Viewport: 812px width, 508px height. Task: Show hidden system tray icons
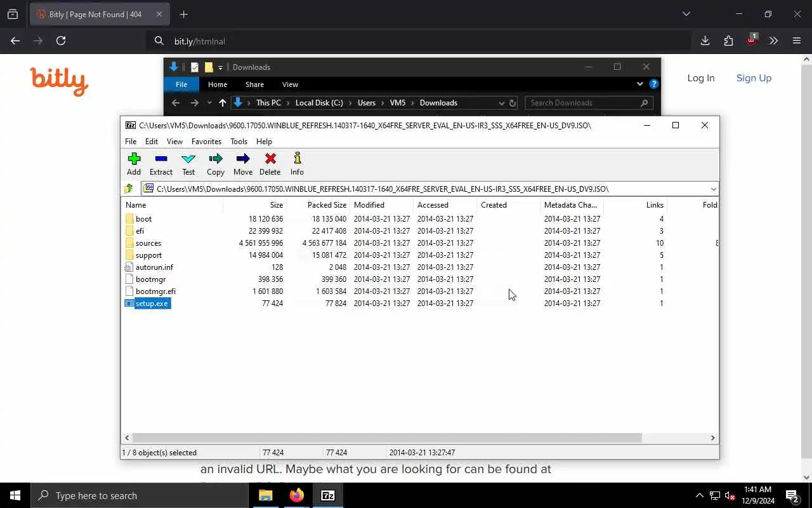[x=699, y=495]
